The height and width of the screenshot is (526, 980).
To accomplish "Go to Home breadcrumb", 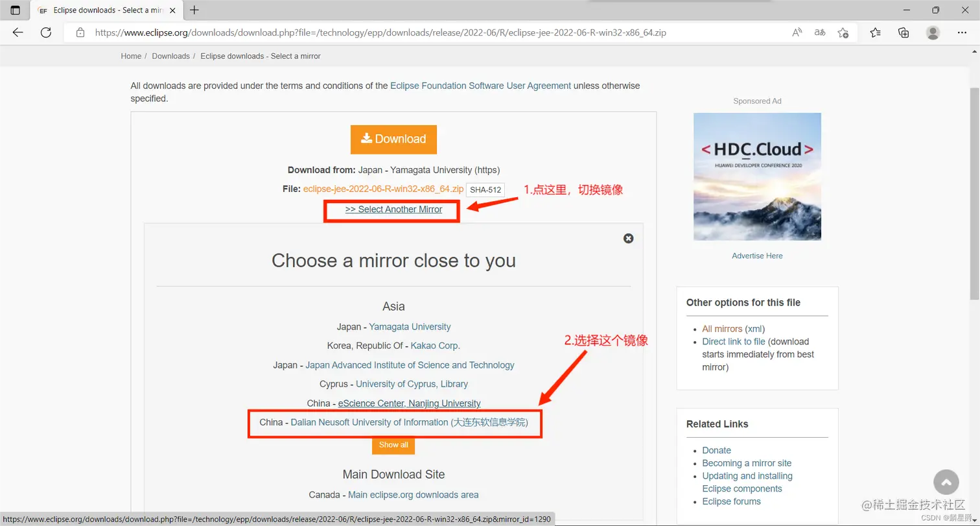I will tap(131, 56).
